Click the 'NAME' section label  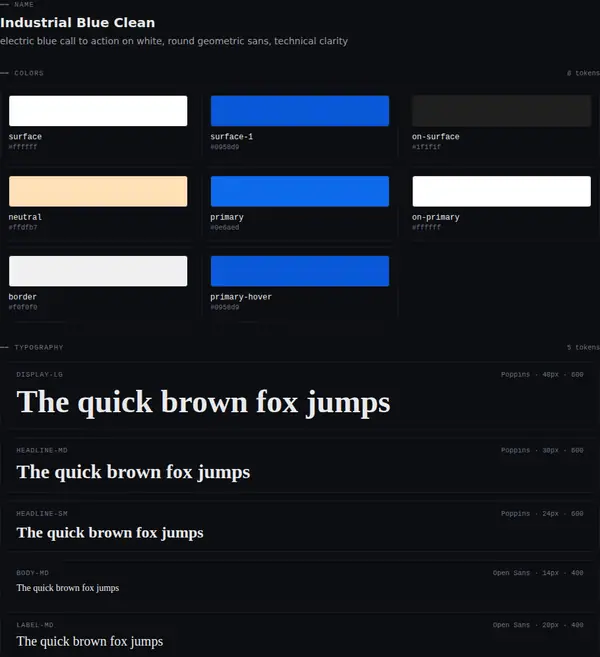(x=24, y=5)
